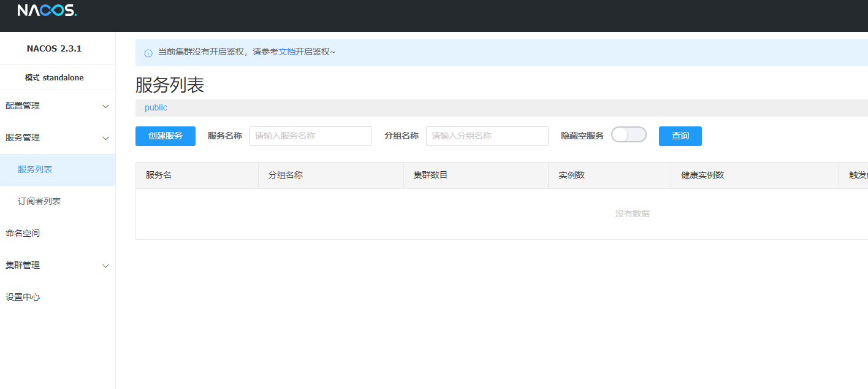Click the 健康实例数 column header
The image size is (868, 389).
click(x=702, y=175)
